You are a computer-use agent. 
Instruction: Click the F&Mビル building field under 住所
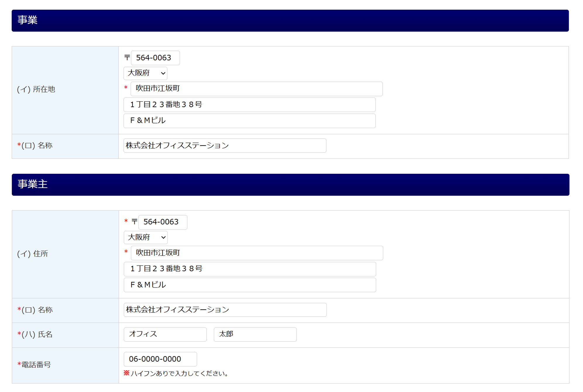250,285
